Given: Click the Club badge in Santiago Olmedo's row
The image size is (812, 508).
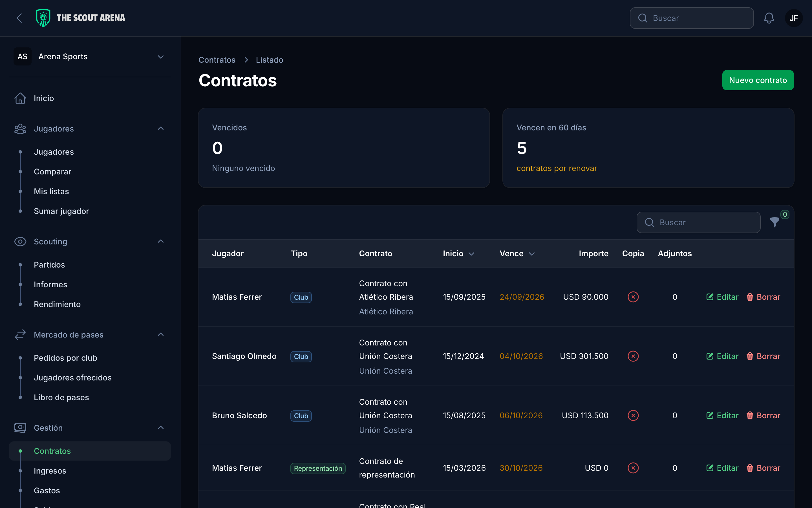Looking at the screenshot, I should coord(301,356).
